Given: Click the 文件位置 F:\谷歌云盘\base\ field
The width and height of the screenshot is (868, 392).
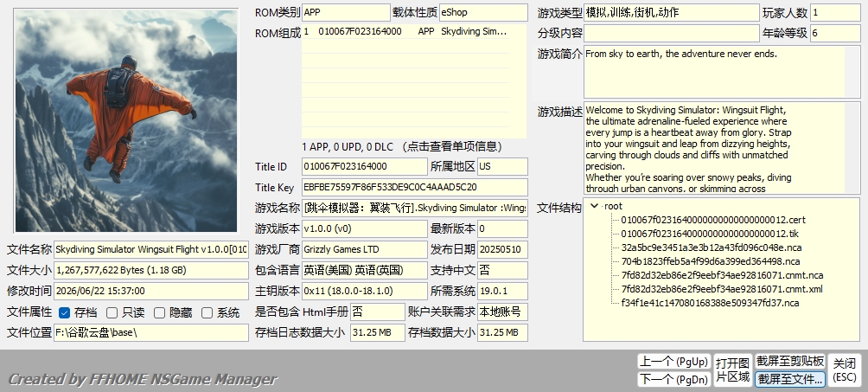Looking at the screenshot, I should (151, 332).
